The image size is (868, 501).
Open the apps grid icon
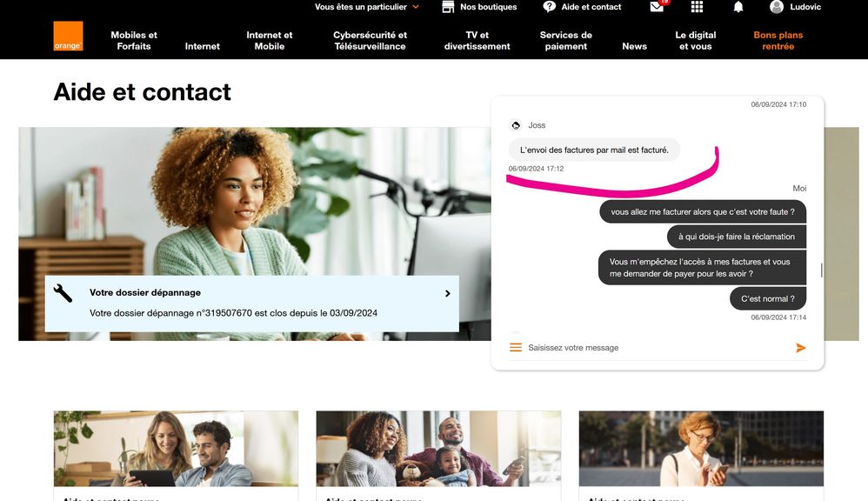point(697,7)
